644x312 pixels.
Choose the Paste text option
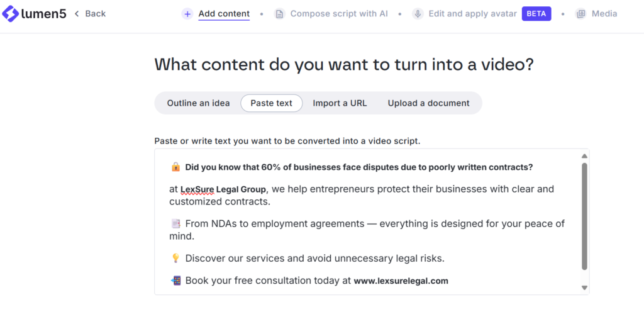click(271, 103)
